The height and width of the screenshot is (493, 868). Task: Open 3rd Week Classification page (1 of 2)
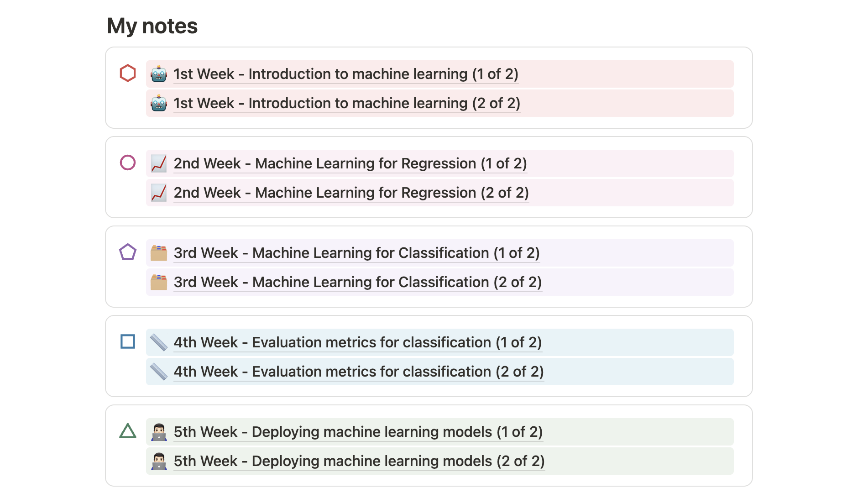point(356,253)
